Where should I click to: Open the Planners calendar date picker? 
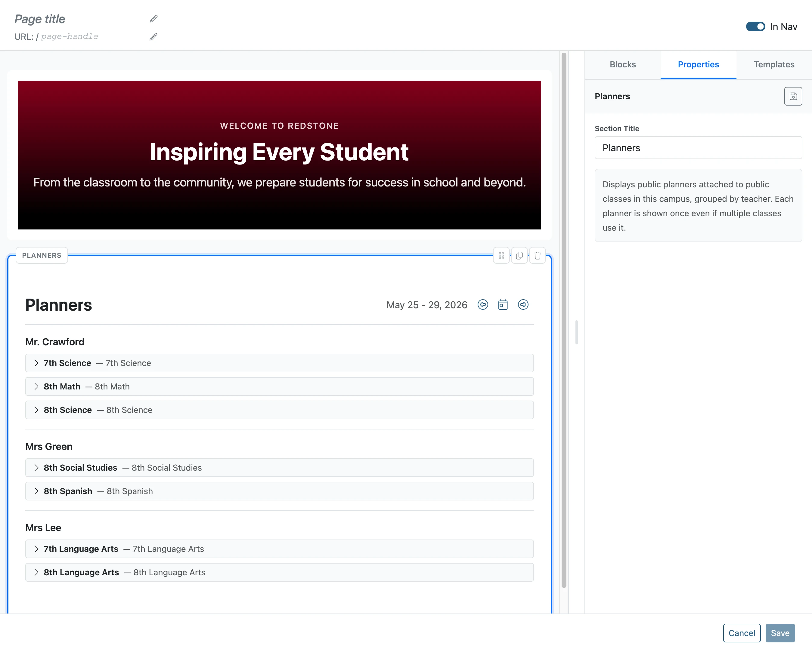pos(503,305)
